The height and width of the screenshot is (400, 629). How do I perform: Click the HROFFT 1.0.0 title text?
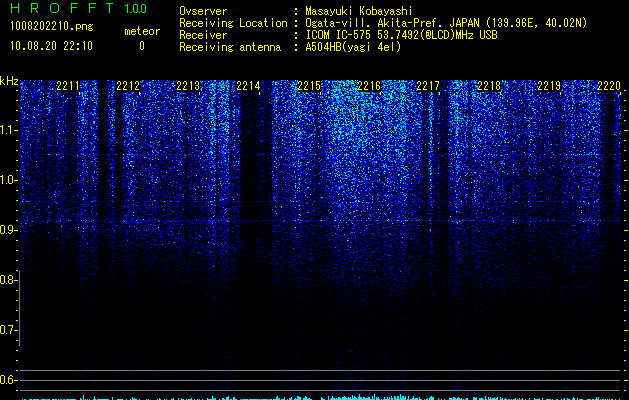tap(79, 8)
